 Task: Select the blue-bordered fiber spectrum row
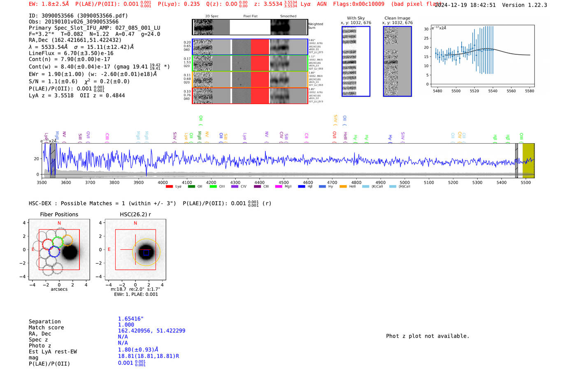250,47
